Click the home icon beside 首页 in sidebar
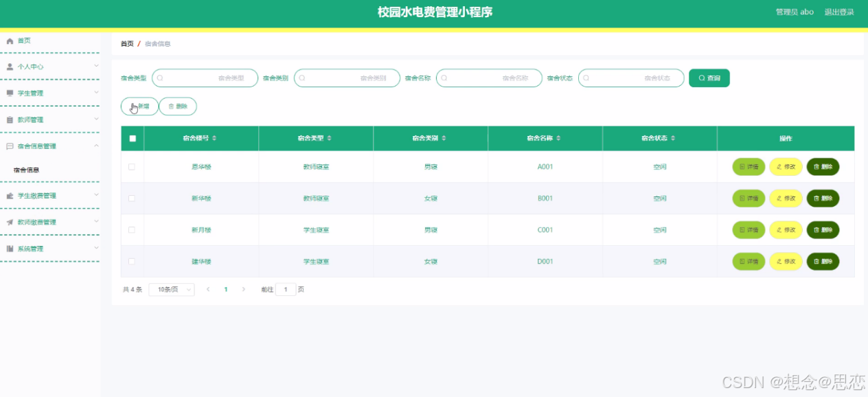Image resolution: width=868 pixels, height=397 pixels. [10, 41]
